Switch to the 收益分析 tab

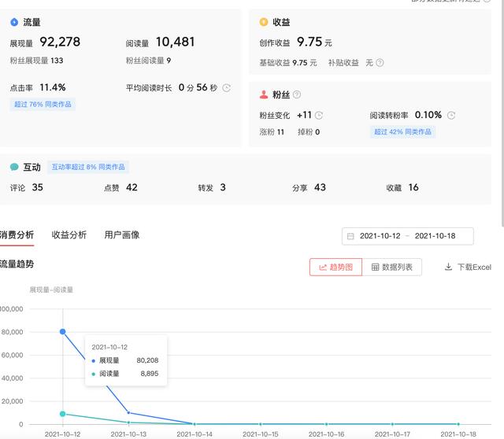tap(69, 235)
